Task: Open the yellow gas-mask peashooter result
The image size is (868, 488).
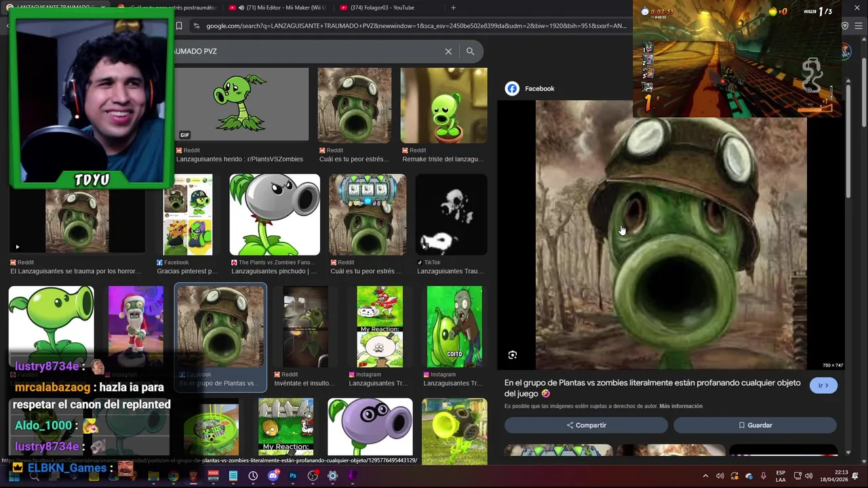Action: tap(454, 431)
